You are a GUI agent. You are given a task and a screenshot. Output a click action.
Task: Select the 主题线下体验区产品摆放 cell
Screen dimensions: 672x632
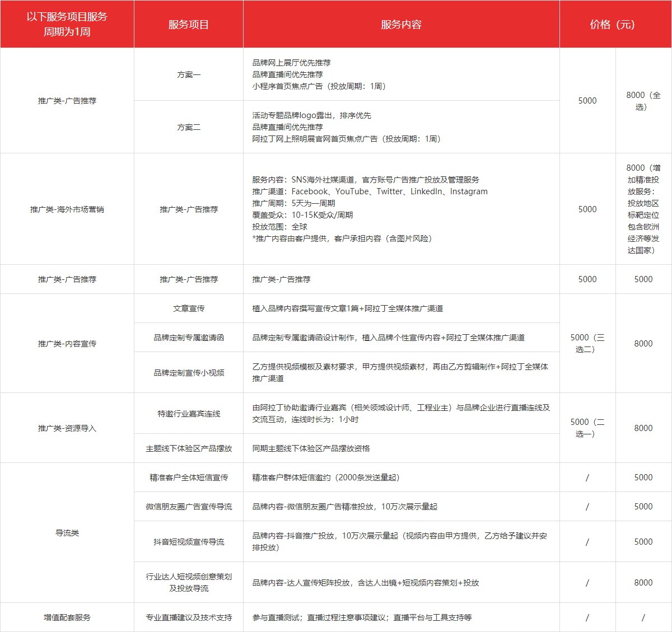click(x=189, y=448)
